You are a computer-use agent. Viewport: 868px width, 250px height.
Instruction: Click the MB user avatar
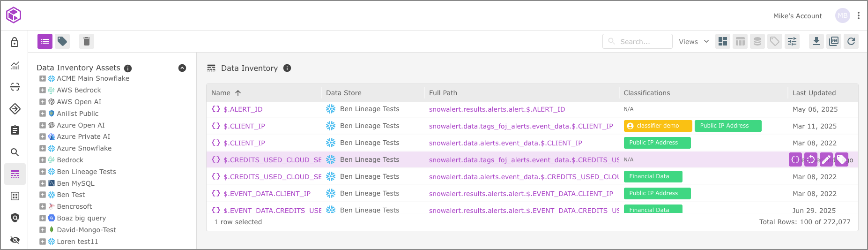coord(842,15)
